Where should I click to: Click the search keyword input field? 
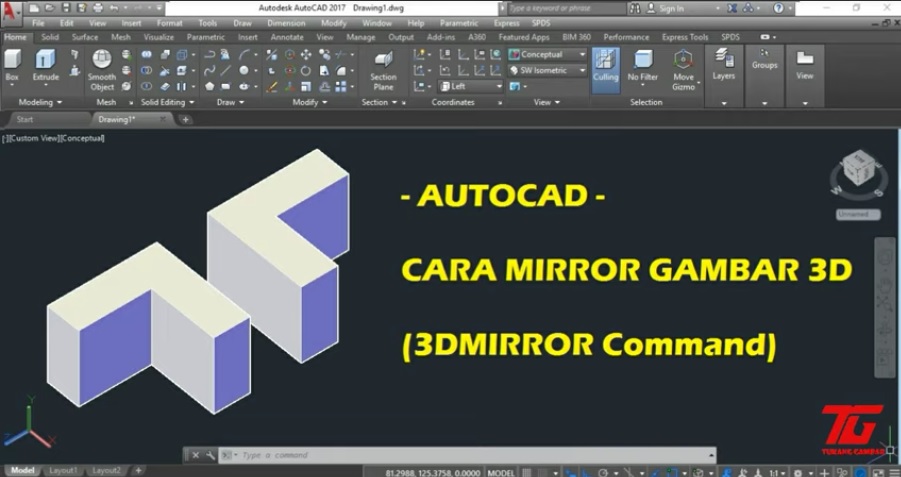(565, 9)
